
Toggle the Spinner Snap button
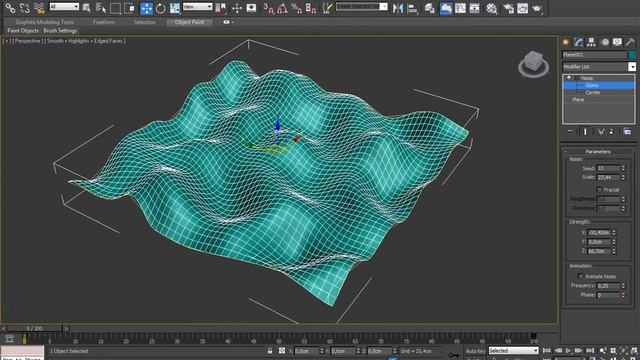311,8
